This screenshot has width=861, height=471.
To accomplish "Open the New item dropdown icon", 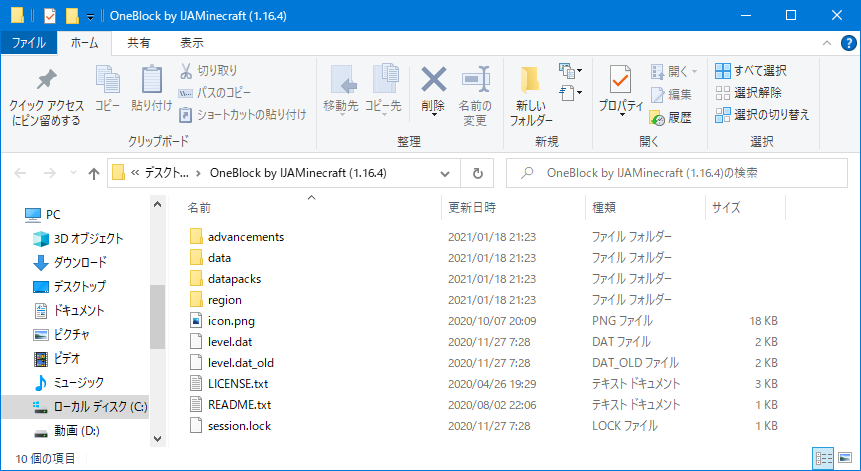I will tap(571, 70).
